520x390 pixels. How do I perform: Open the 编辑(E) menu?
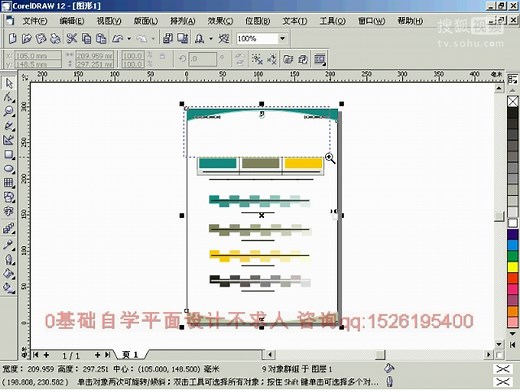click(72, 21)
